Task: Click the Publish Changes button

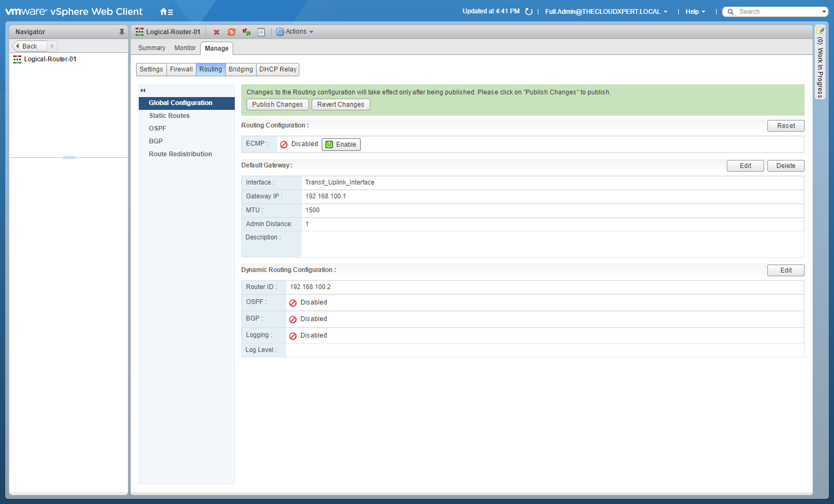Action: [277, 105]
